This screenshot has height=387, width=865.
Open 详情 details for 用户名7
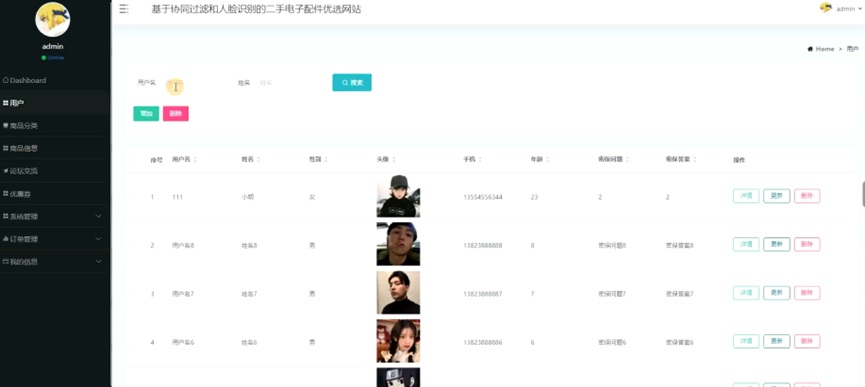click(x=746, y=293)
